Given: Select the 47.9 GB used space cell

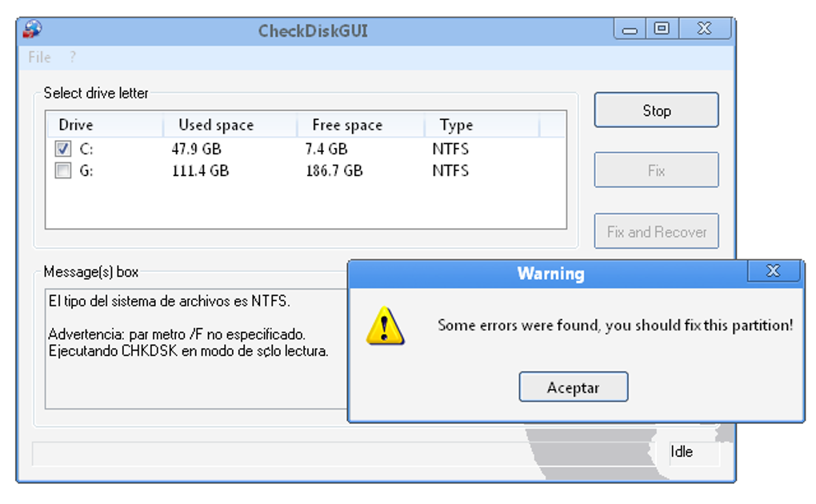Looking at the screenshot, I should click(x=196, y=150).
